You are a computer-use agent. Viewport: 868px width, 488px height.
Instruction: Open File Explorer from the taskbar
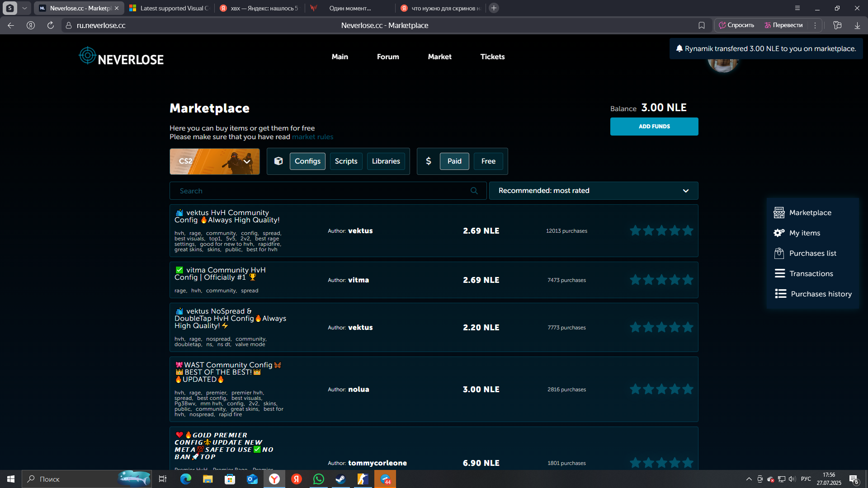point(208,479)
